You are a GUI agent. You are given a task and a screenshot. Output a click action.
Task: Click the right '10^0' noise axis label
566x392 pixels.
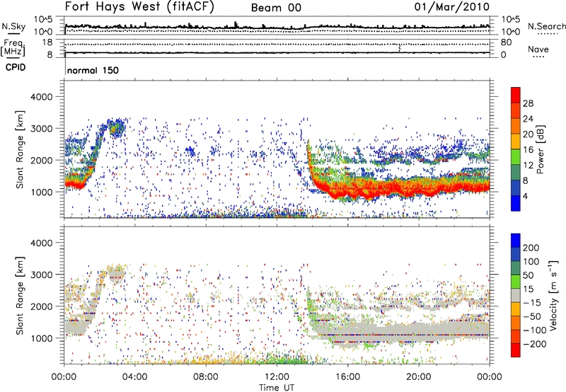510,32
